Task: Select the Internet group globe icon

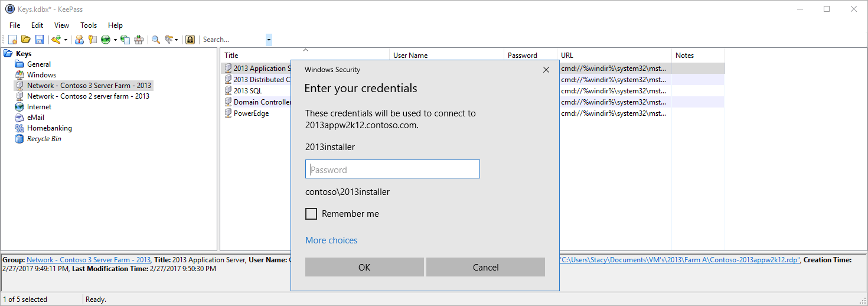Action: pyautogui.click(x=19, y=107)
